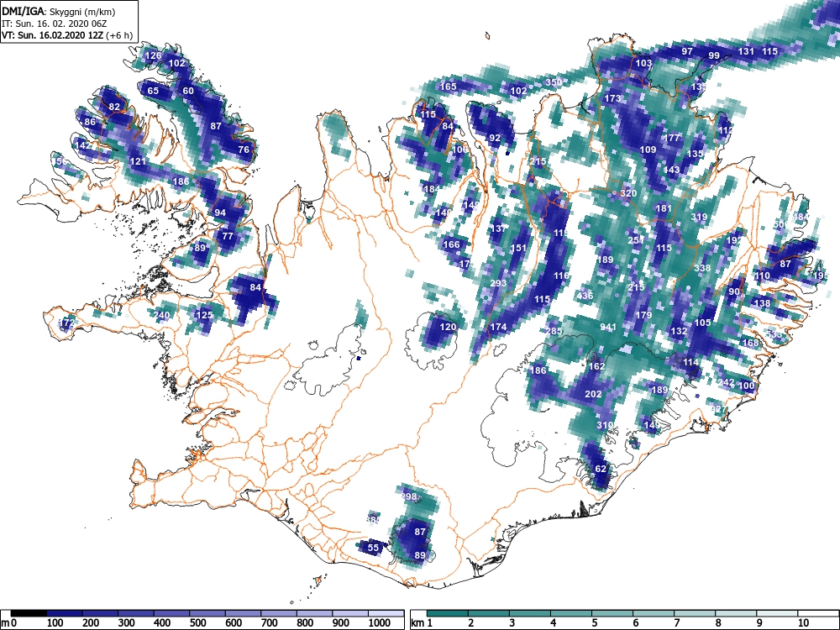Click the visibility value '77'

[x=228, y=236]
